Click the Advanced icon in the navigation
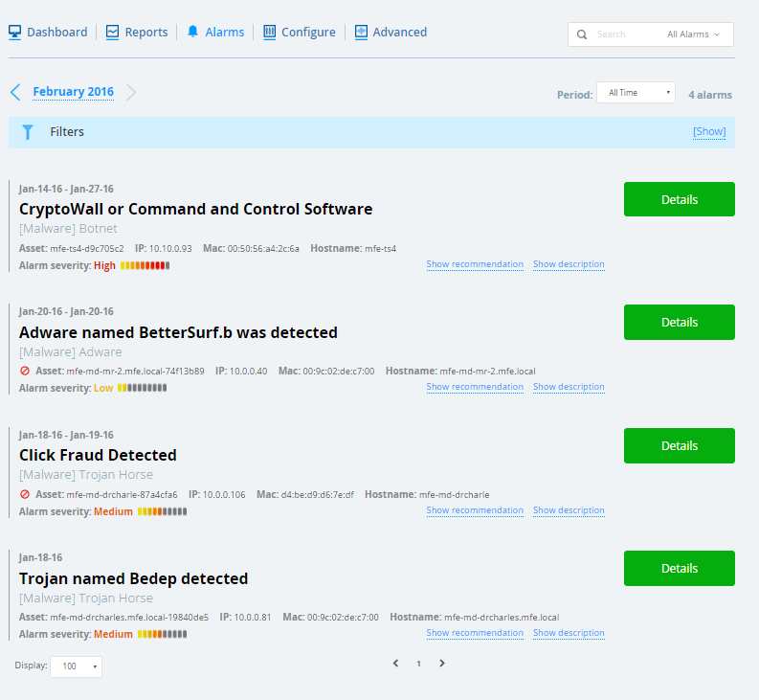This screenshot has width=759, height=700. click(x=361, y=33)
